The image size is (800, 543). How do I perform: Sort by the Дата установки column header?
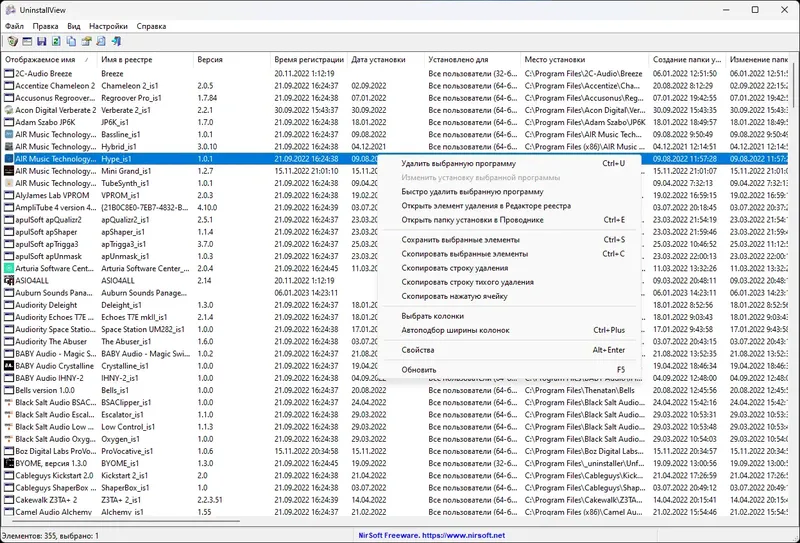click(x=386, y=60)
